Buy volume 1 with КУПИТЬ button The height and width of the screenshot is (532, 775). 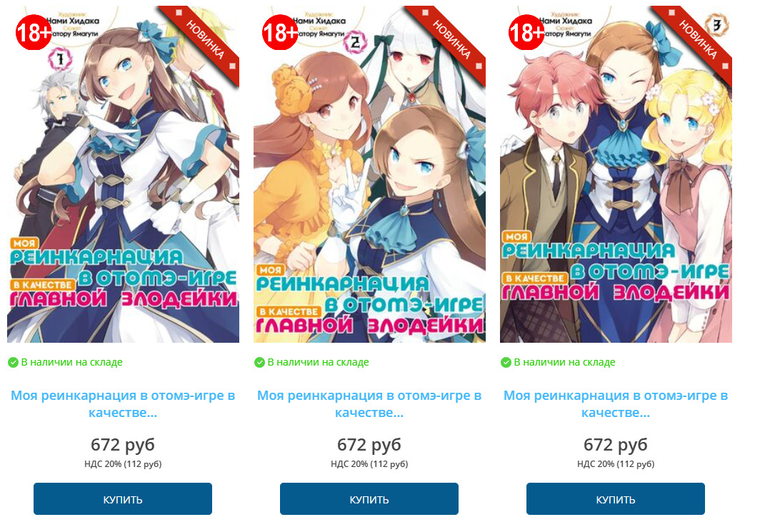[x=123, y=499]
